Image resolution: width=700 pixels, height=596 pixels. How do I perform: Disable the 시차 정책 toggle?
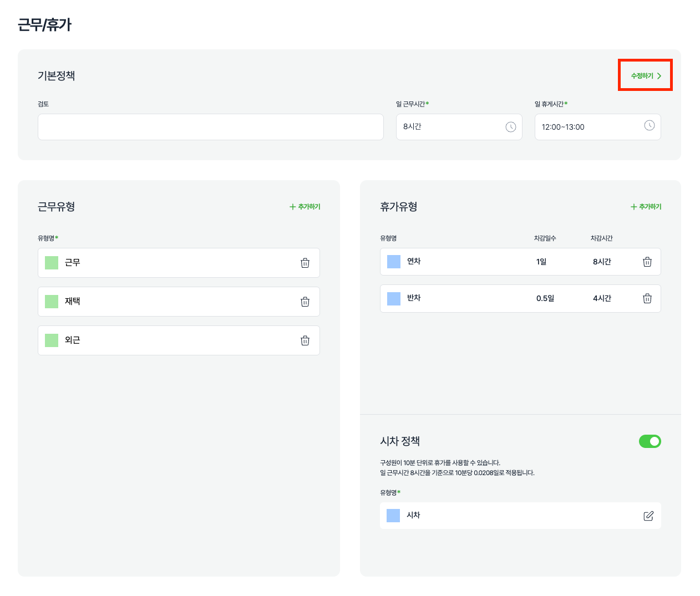pos(650,441)
